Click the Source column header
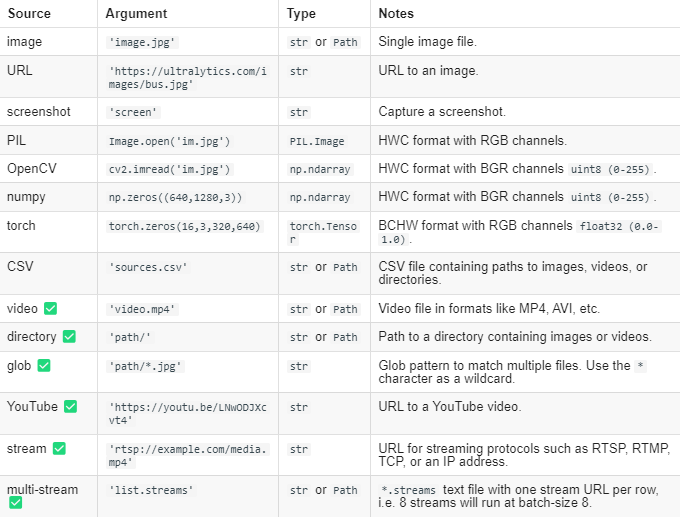The width and height of the screenshot is (680, 517). (29, 13)
